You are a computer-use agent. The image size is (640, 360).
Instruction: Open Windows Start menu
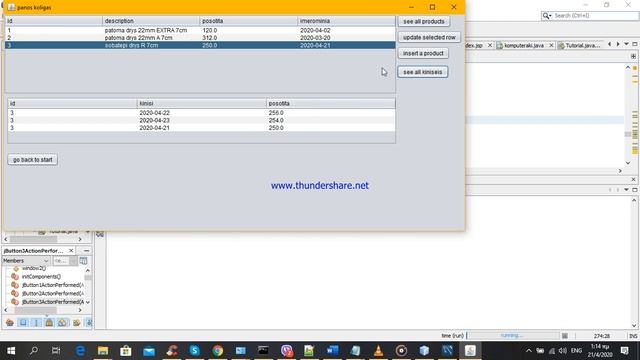point(11,351)
